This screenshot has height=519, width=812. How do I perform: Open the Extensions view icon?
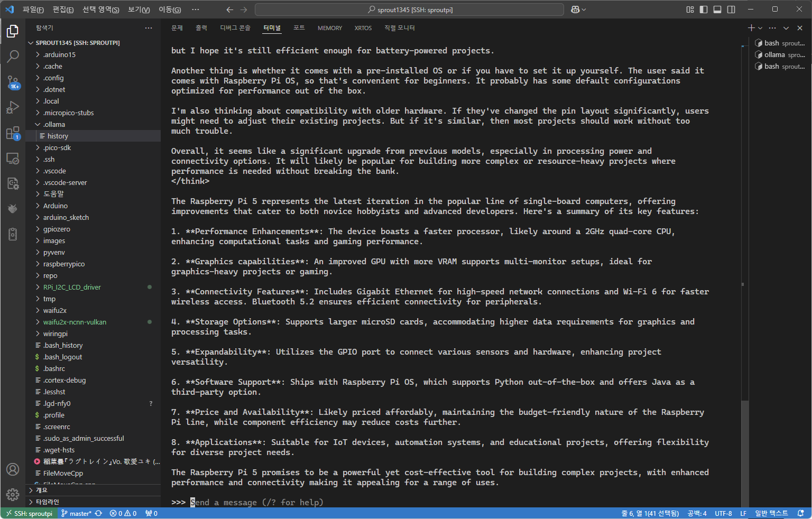tap(13, 133)
